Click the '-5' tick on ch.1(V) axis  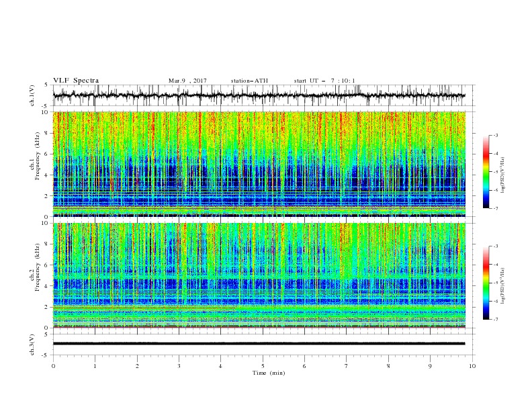(x=45, y=106)
